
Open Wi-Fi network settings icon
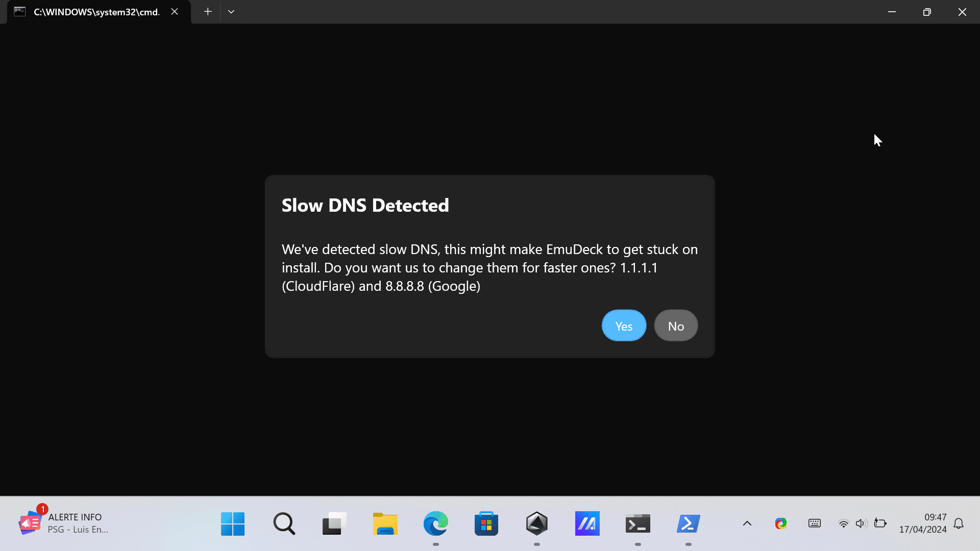point(844,523)
